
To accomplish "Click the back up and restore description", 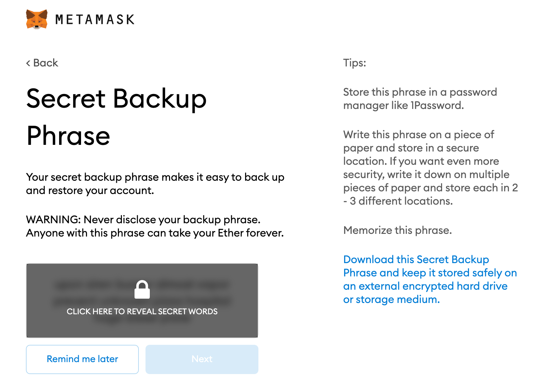I will (x=155, y=184).
